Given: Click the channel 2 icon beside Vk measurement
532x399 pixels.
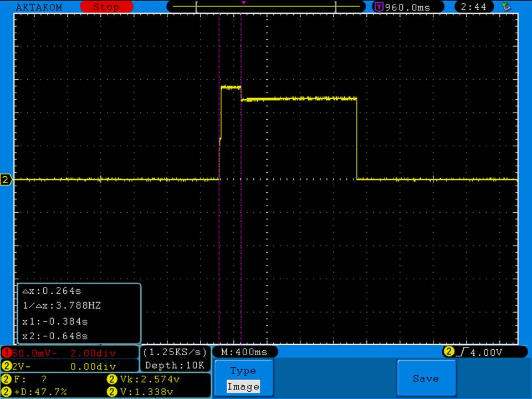Looking at the screenshot, I should [112, 380].
